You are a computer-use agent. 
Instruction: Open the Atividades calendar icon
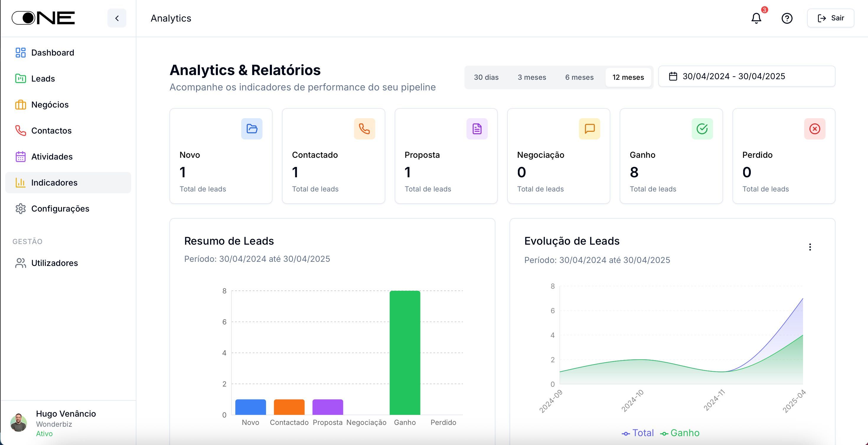coord(21,156)
